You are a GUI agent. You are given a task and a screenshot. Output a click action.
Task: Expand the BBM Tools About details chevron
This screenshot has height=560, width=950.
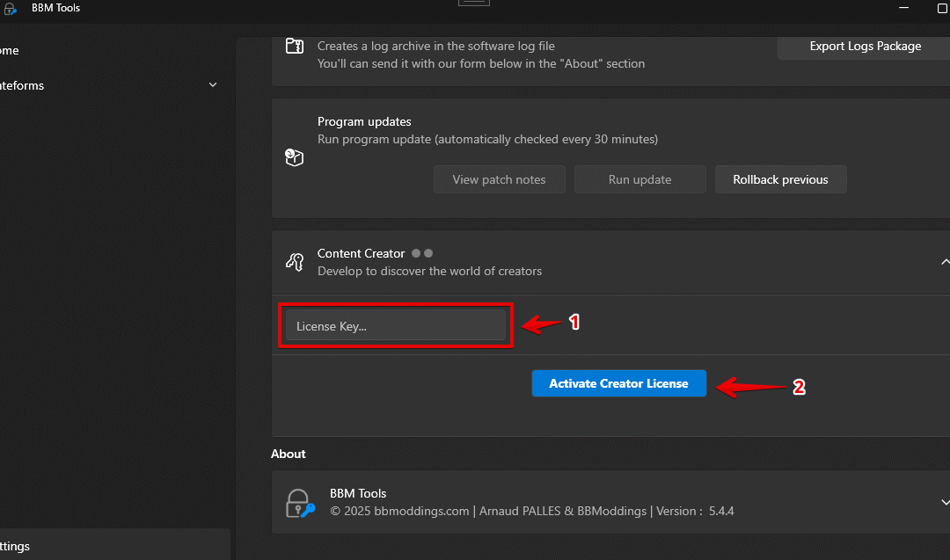coord(944,502)
